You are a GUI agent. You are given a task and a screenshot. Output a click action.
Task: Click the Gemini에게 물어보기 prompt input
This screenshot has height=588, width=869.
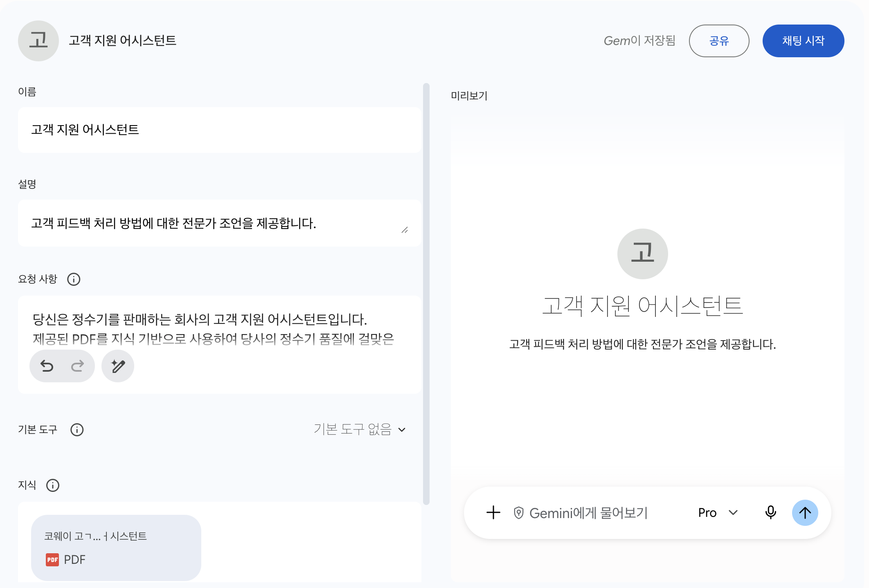(x=588, y=513)
